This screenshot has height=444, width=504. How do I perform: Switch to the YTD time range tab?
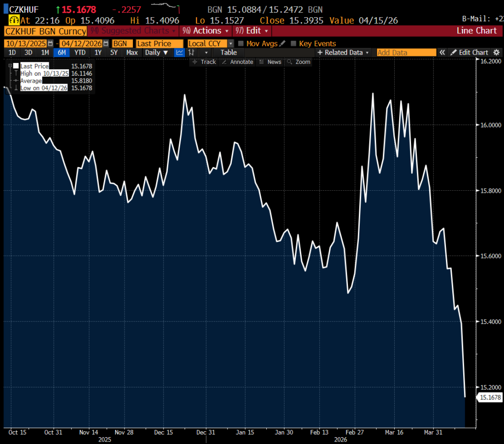click(80, 53)
